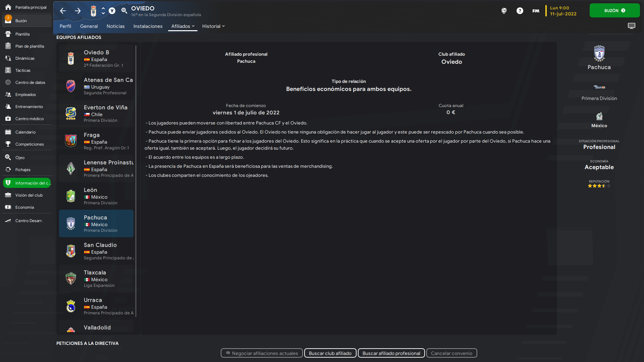This screenshot has width=644, height=362.
Task: Switch to the Instalaciones tab
Action: pos(148,26)
